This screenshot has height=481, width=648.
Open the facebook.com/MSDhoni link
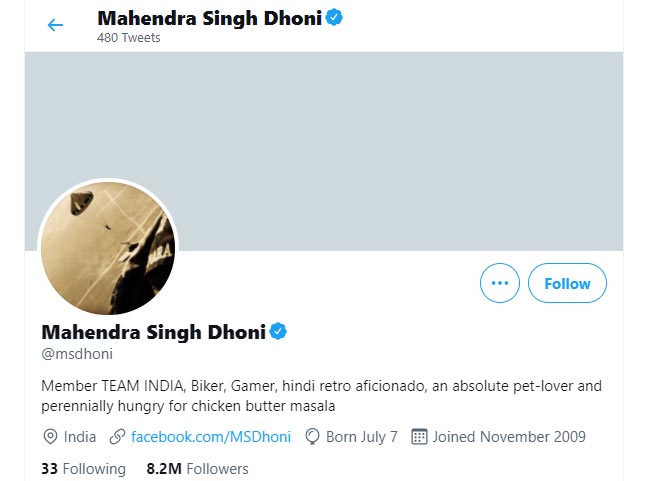point(211,437)
